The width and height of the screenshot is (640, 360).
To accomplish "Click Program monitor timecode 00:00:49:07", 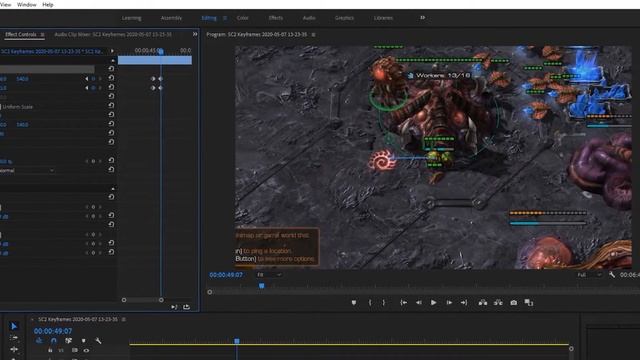I will point(226,275).
